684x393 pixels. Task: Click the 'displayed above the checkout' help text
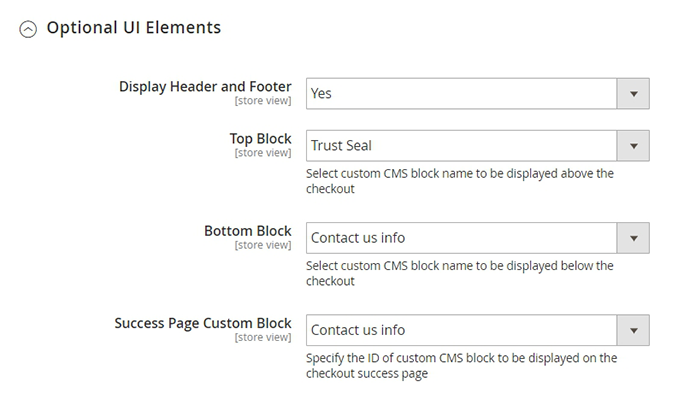tap(460, 181)
